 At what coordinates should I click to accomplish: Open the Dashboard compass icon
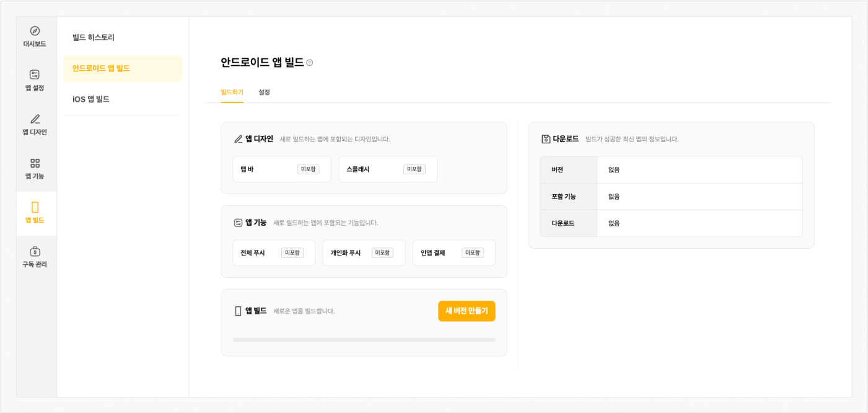pyautogui.click(x=35, y=31)
